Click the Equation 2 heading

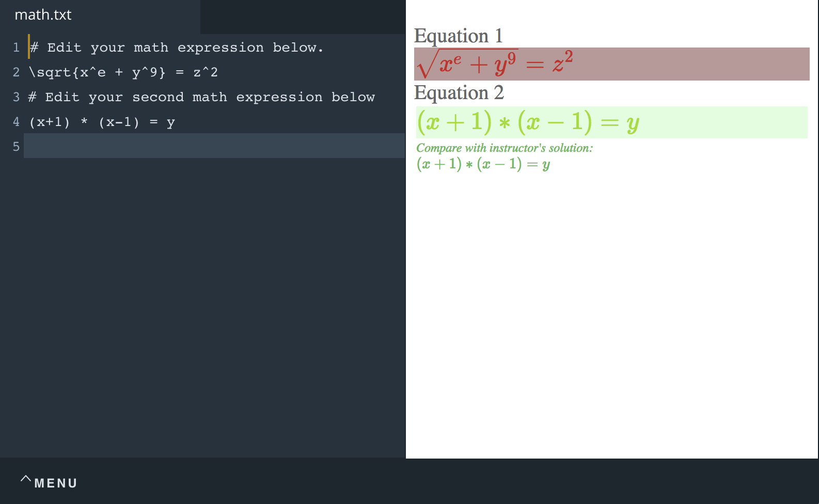(459, 92)
